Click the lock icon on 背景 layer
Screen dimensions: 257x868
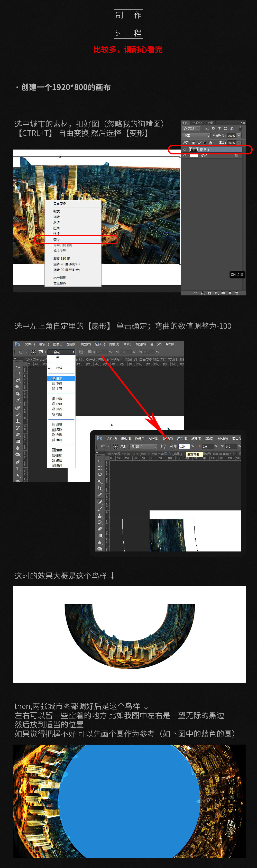[x=236, y=156]
